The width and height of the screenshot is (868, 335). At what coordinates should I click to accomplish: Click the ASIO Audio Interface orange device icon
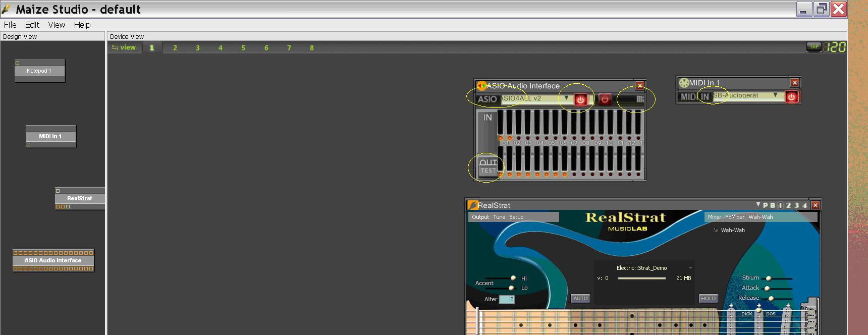click(x=481, y=86)
